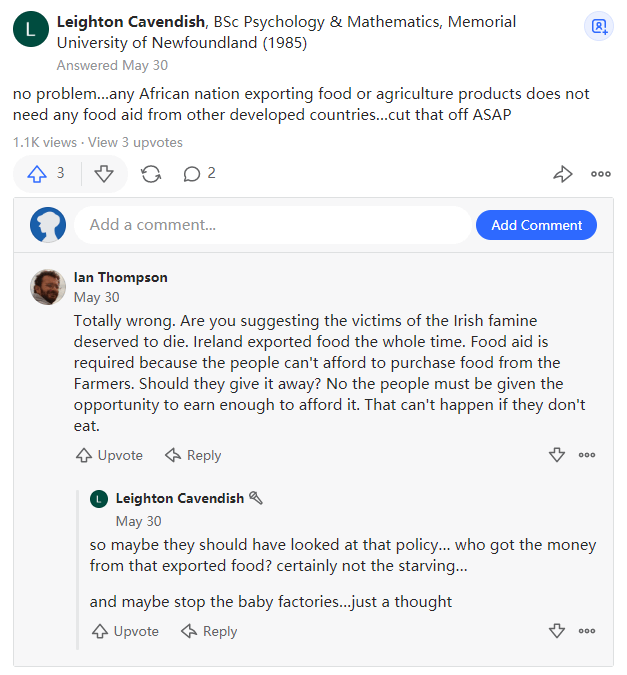Open View 3 upvotes link
The image size is (627, 675).
coord(135,142)
